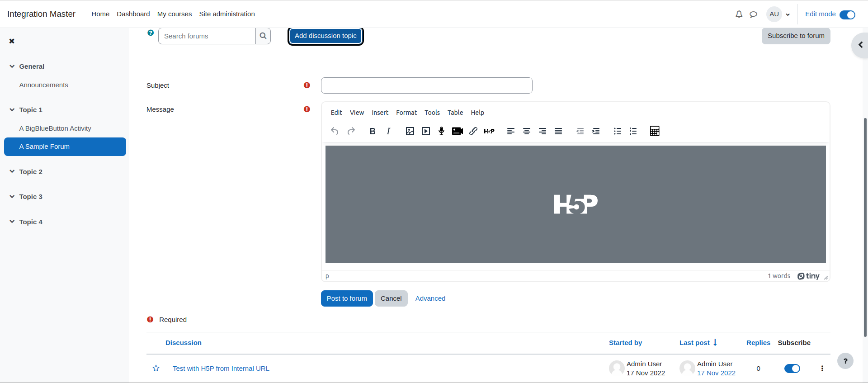
Task: Insert an image via editor toolbar
Action: pos(410,131)
